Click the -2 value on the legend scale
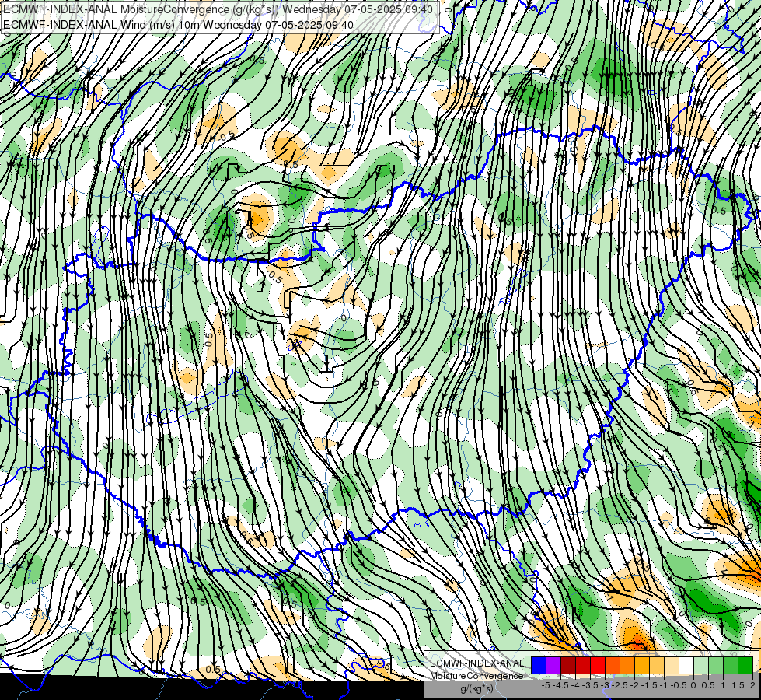 click(x=634, y=685)
